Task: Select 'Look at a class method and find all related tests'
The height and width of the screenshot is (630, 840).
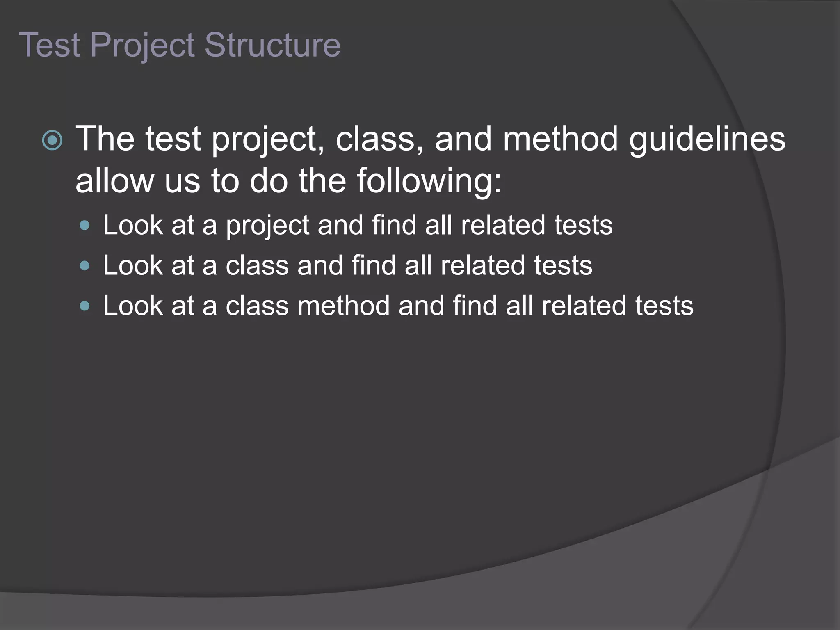Action: coord(398,306)
